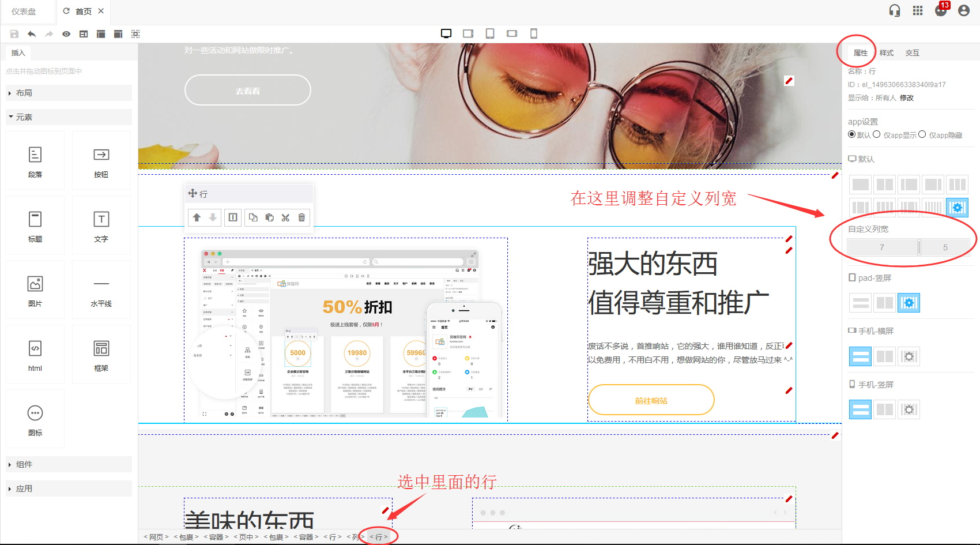Click the 前往响站 button on the canvas
Viewport: 980px width, 545px height.
click(x=651, y=400)
